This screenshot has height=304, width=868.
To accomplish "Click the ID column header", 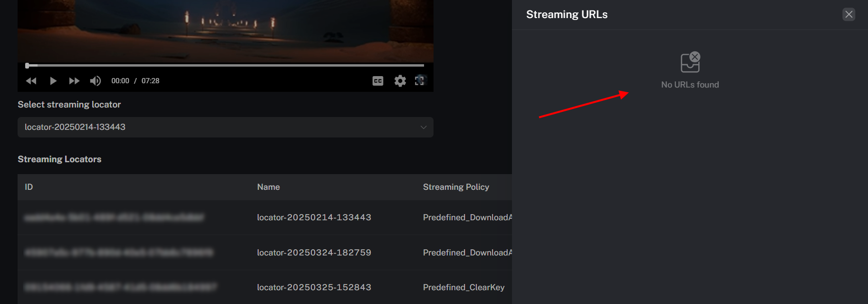I will (29, 187).
